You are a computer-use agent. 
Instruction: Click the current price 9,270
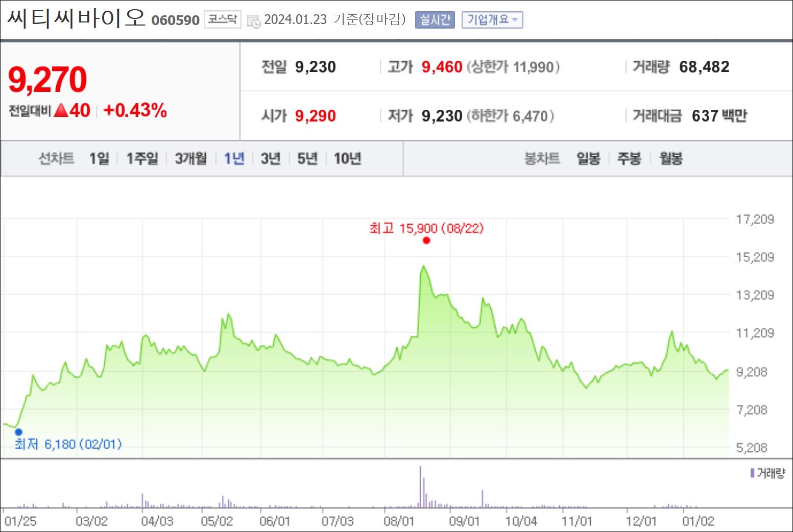click(47, 80)
